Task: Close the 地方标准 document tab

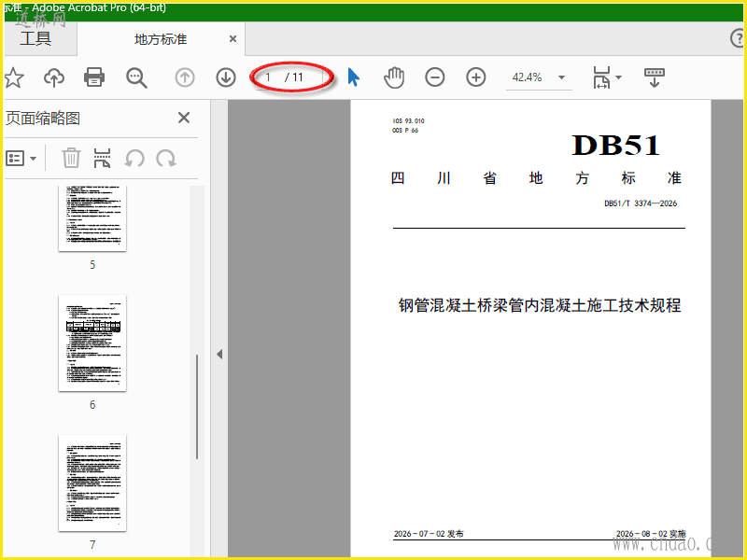Action: (x=233, y=39)
